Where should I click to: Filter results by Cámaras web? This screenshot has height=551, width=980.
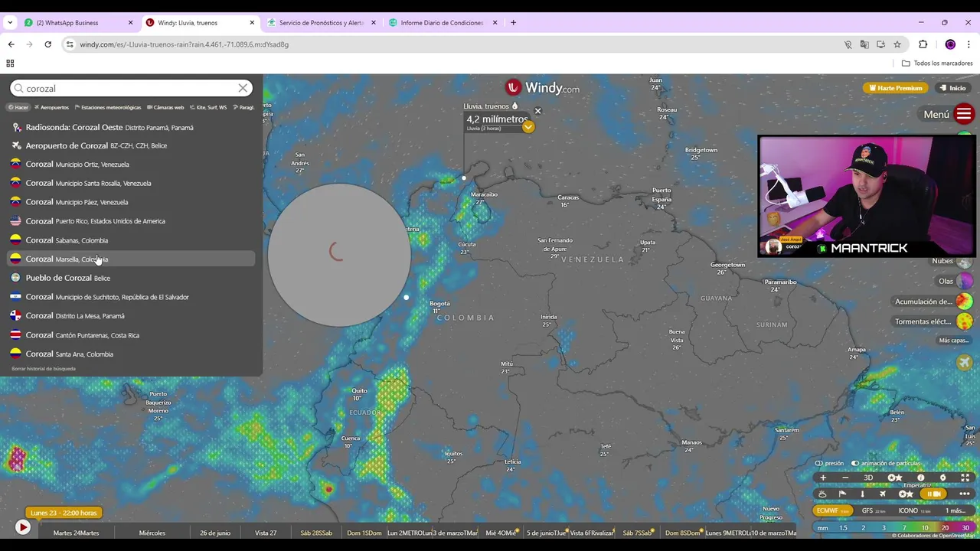165,107
